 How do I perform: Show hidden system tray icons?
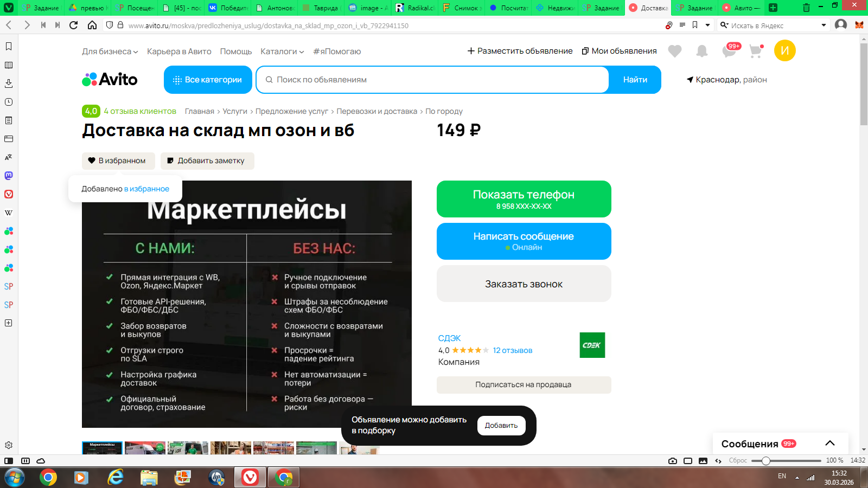(797, 478)
